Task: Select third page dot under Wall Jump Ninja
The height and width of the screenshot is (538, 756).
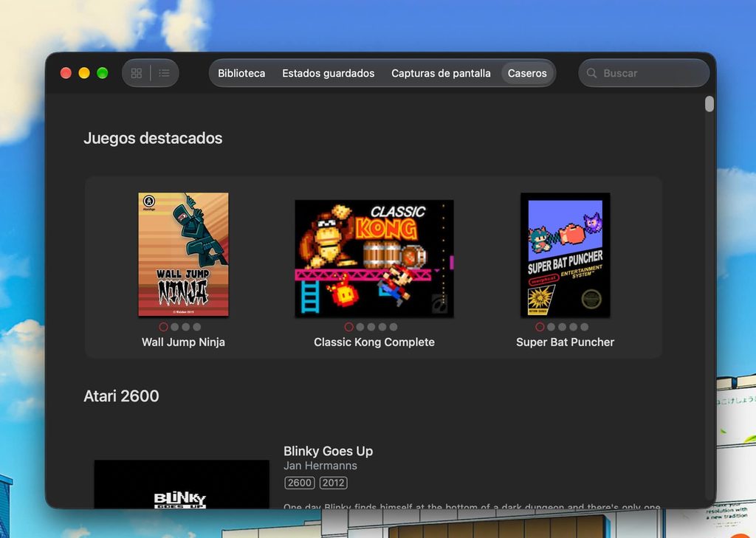Action: [185, 327]
